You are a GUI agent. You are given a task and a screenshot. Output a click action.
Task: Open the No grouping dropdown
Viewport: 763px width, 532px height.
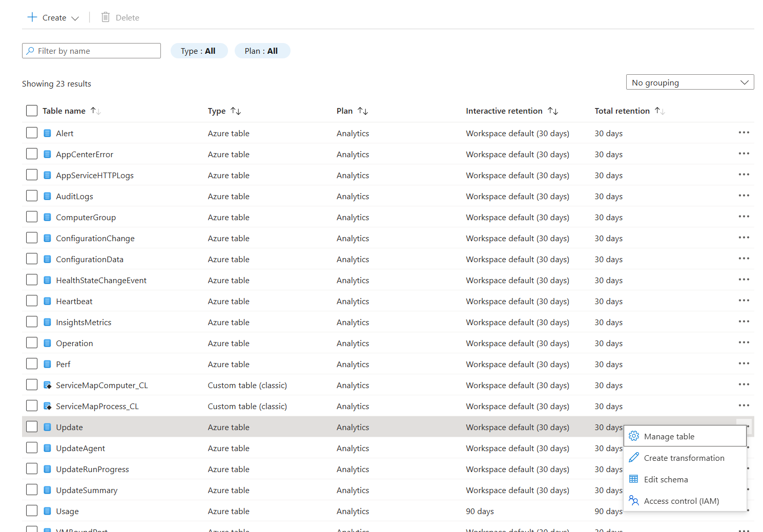click(690, 82)
